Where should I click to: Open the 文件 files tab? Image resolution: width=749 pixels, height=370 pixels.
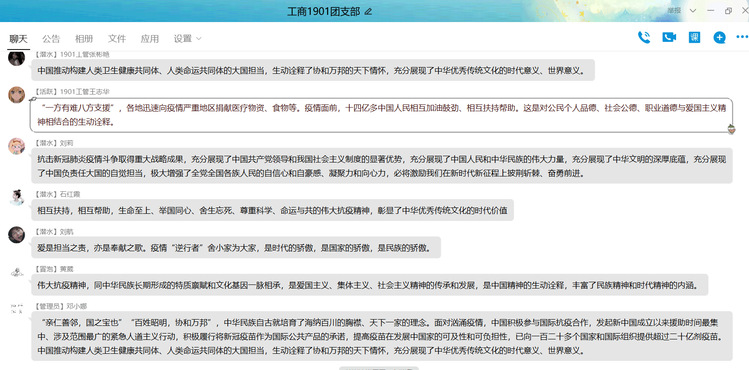click(x=117, y=39)
